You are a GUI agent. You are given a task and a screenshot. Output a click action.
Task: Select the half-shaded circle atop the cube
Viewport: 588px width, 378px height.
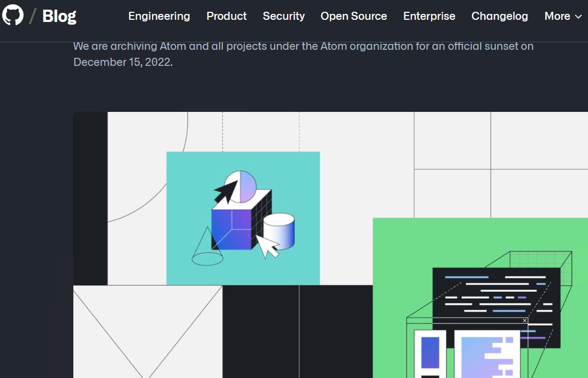[241, 186]
